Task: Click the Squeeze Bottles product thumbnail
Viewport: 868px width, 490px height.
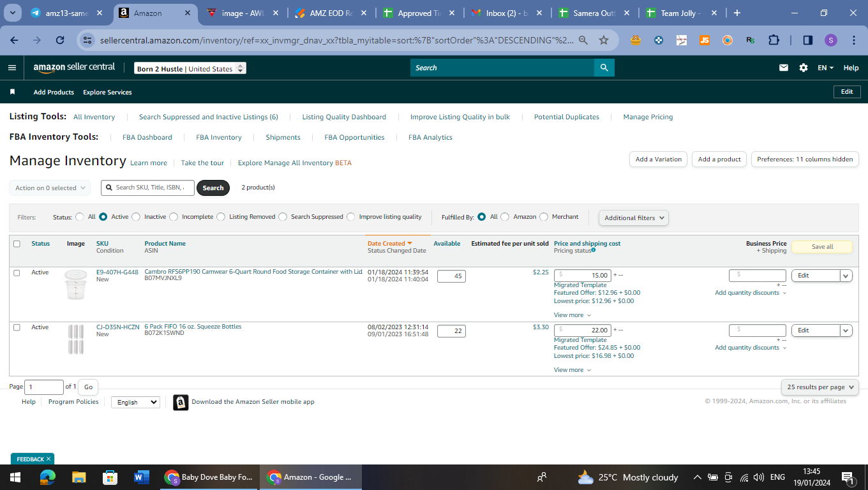Action: click(75, 339)
